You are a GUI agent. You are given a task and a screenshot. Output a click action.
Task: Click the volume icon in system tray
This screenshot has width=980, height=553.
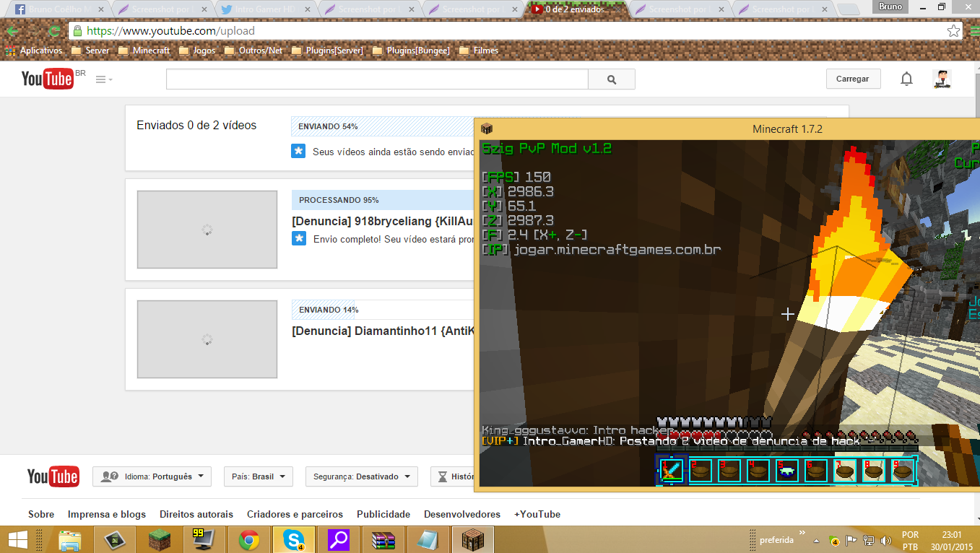tap(885, 540)
